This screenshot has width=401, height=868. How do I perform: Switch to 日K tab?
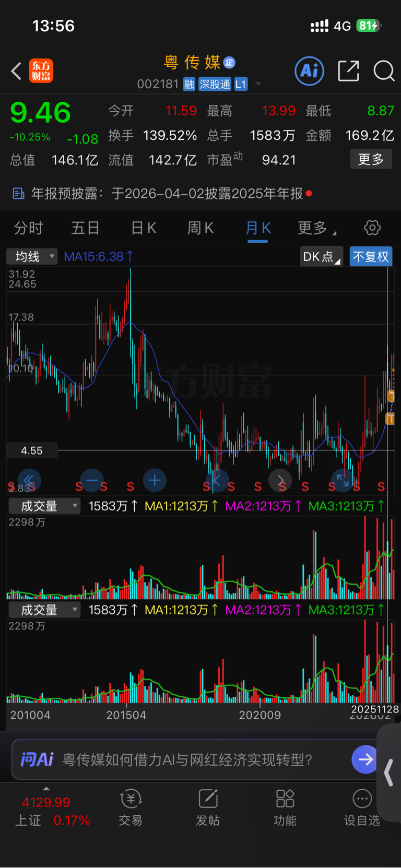point(144,228)
